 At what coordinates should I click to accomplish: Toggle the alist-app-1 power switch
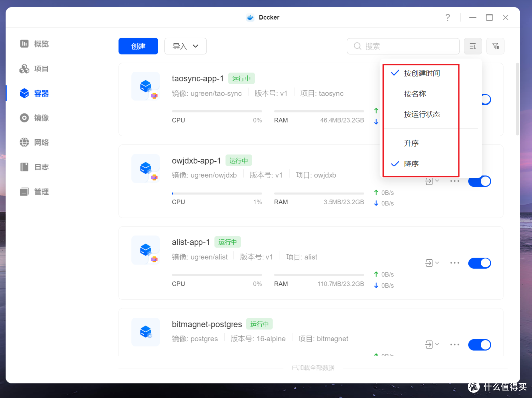coord(479,263)
